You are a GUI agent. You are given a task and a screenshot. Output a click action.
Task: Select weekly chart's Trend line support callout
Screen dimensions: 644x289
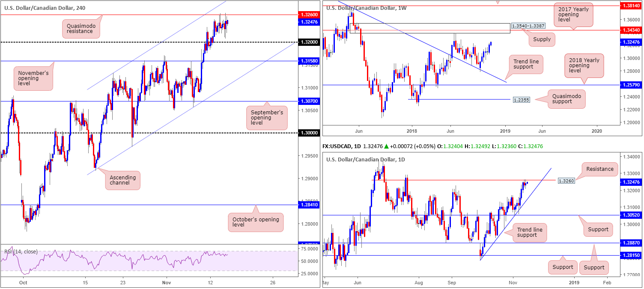[526, 66]
